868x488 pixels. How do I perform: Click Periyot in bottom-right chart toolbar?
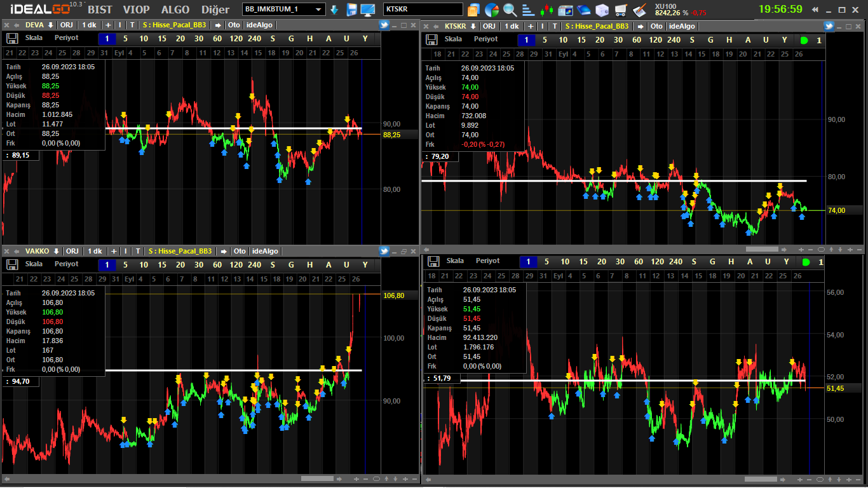pyautogui.click(x=487, y=261)
